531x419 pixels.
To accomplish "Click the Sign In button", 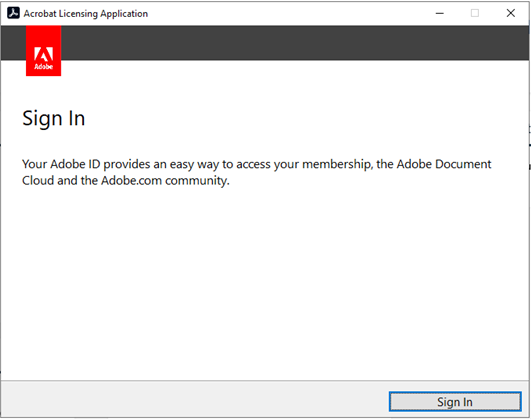I will [x=455, y=402].
